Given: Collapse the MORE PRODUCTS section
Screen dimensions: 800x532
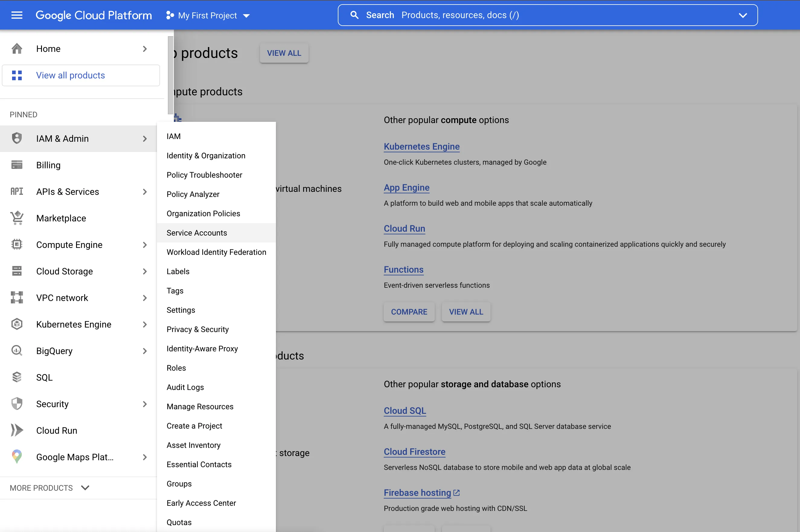Looking at the screenshot, I should [x=85, y=488].
